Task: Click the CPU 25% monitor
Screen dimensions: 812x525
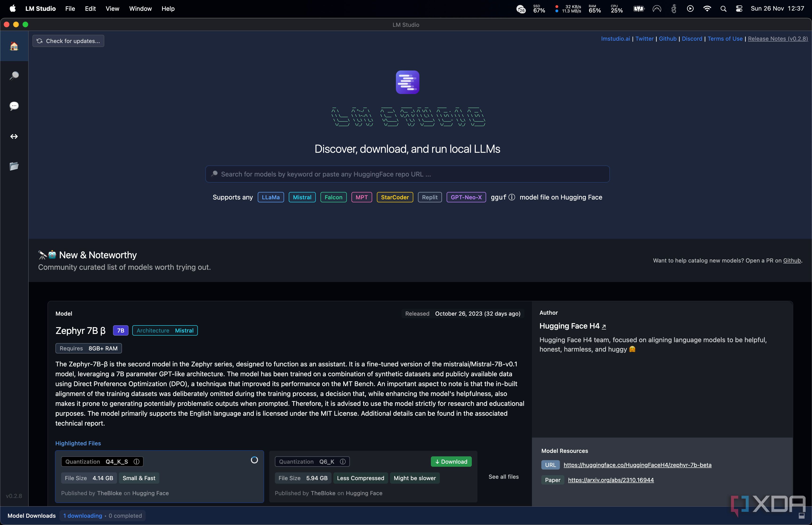Action: [x=617, y=8]
